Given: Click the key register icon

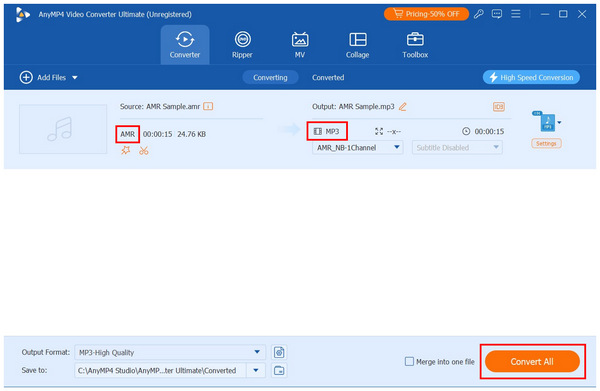Looking at the screenshot, I should point(478,14).
